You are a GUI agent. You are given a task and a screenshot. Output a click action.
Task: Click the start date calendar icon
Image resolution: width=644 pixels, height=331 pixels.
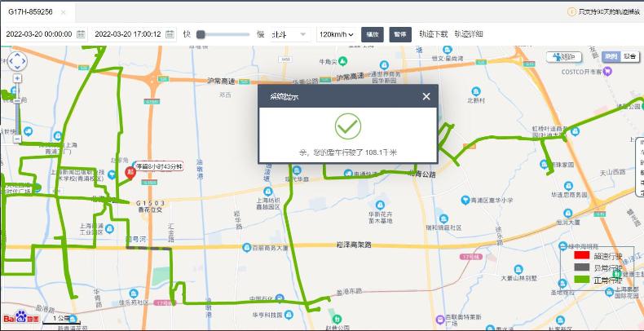[81, 34]
